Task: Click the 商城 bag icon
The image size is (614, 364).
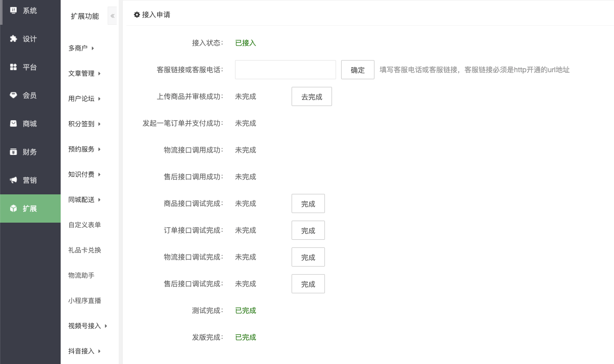Action: point(14,124)
